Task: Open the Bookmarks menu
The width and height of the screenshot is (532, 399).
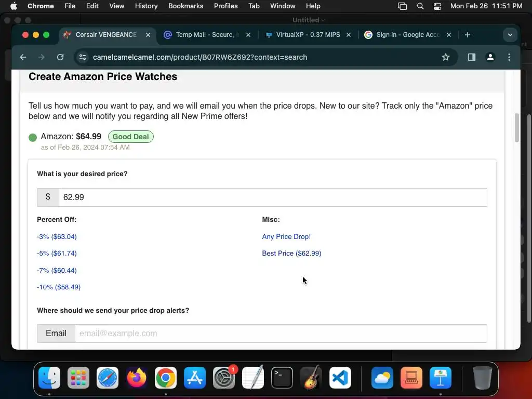Action: click(x=186, y=6)
